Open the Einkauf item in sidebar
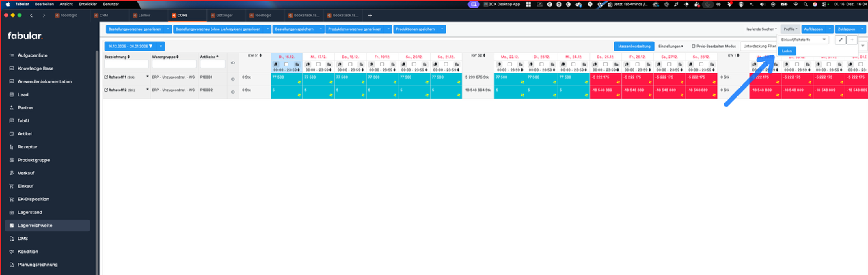Viewport: 868px width, 275px height. point(25,186)
